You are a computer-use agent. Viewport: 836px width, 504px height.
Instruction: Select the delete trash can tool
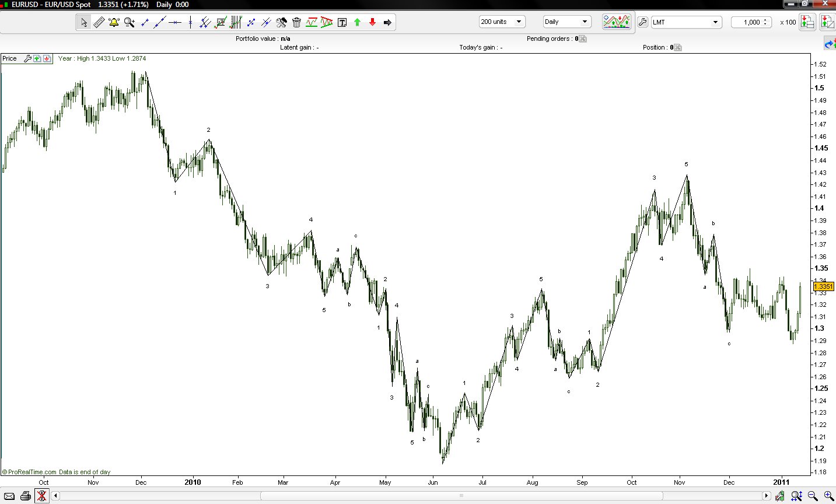pyautogui.click(x=296, y=22)
